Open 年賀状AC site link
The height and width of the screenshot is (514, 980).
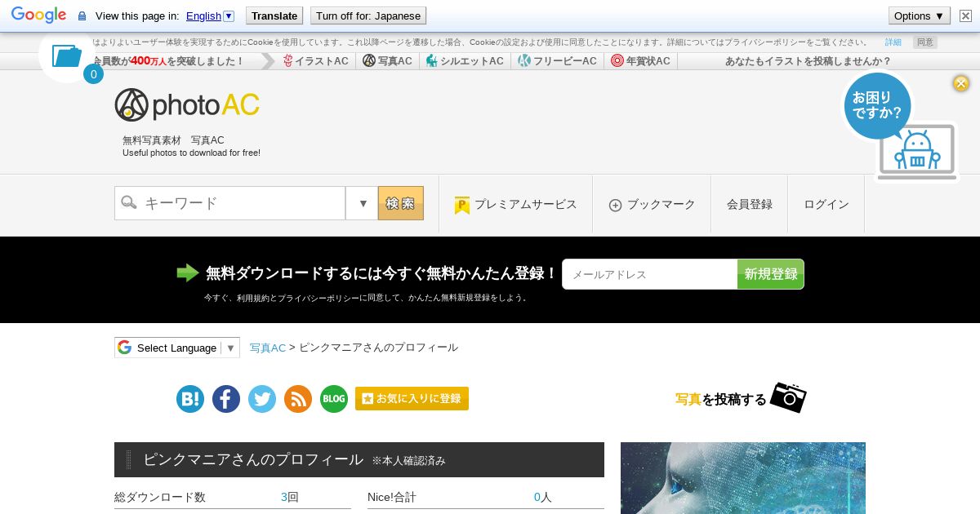[641, 61]
